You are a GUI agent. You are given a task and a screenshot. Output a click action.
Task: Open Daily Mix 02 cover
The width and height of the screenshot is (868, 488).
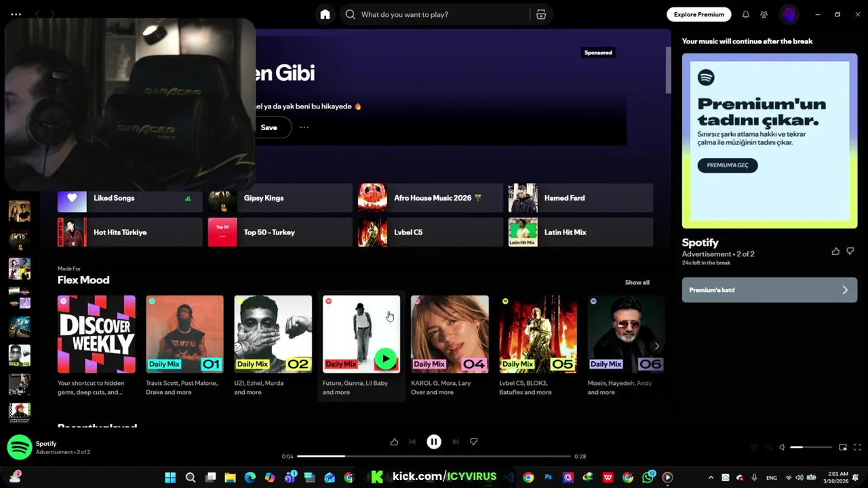coord(273,334)
